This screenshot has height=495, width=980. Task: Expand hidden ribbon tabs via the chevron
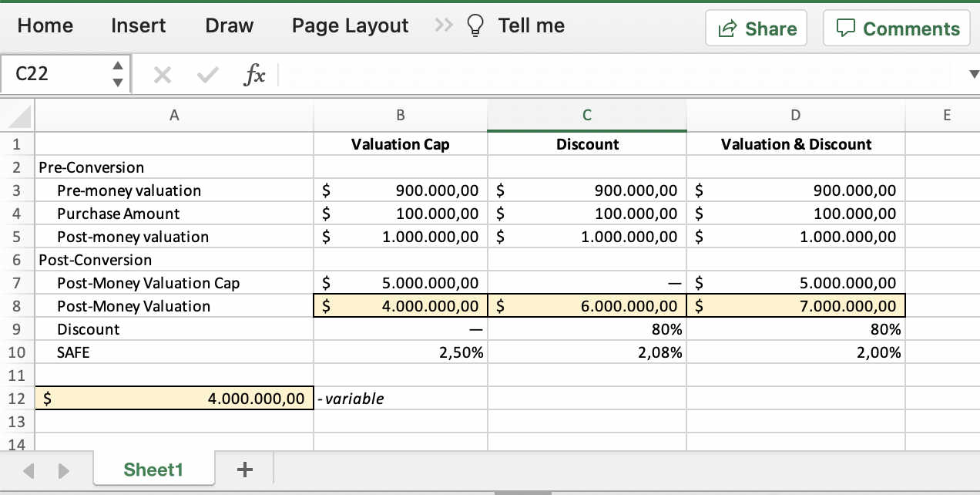point(443,25)
